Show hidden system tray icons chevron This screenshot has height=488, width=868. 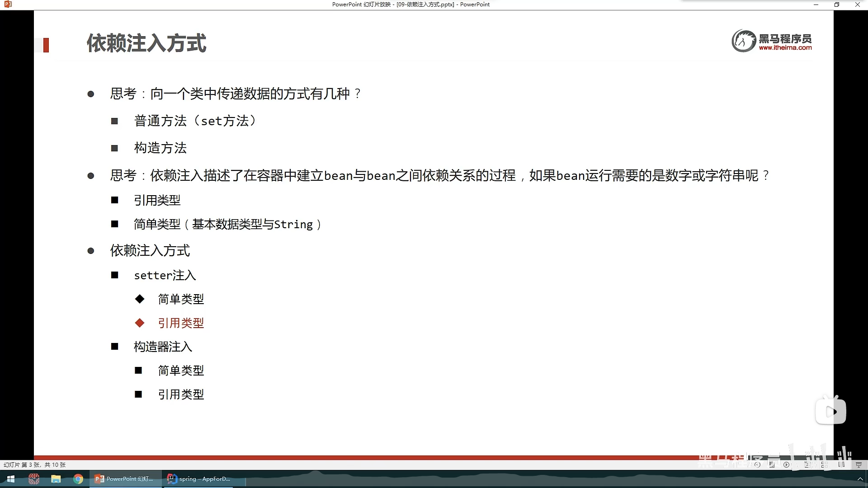tap(860, 479)
